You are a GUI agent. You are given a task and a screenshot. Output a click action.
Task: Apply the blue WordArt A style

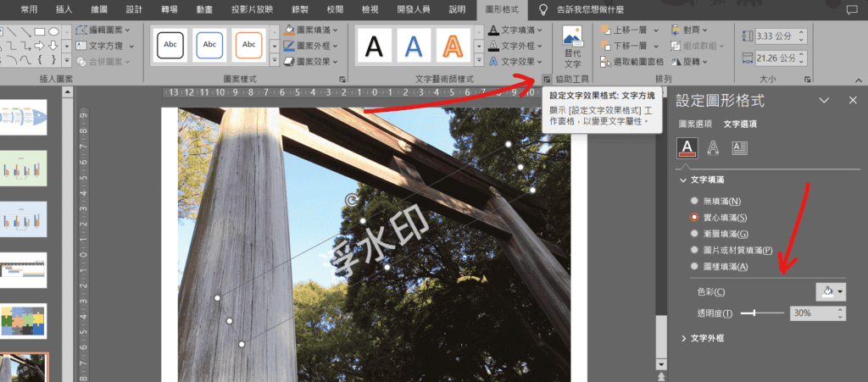414,45
